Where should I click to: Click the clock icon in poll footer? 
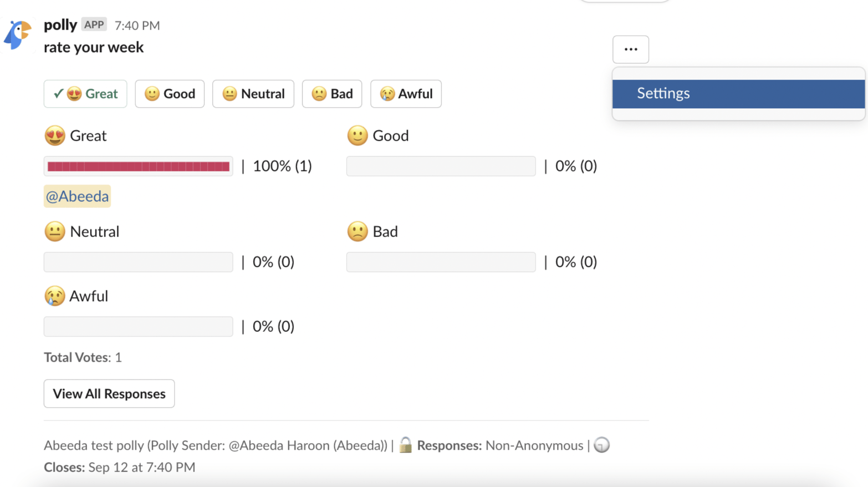(x=601, y=445)
